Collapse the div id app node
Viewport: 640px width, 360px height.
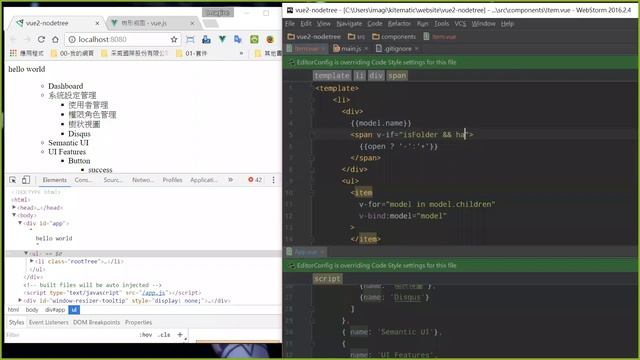point(20,223)
